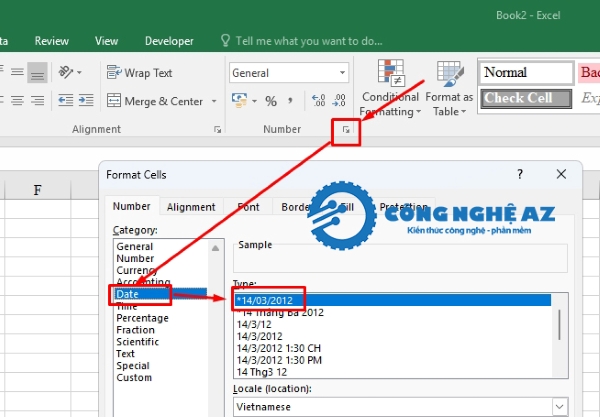Open Alignment group dialog launcher
Viewport: 600px width, 417px height.
pyautogui.click(x=217, y=130)
